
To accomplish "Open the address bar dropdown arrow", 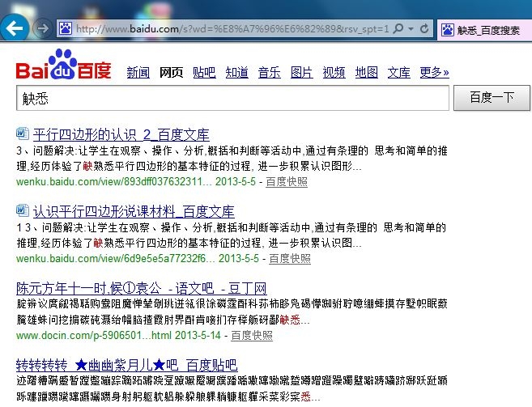I will click(411, 29).
